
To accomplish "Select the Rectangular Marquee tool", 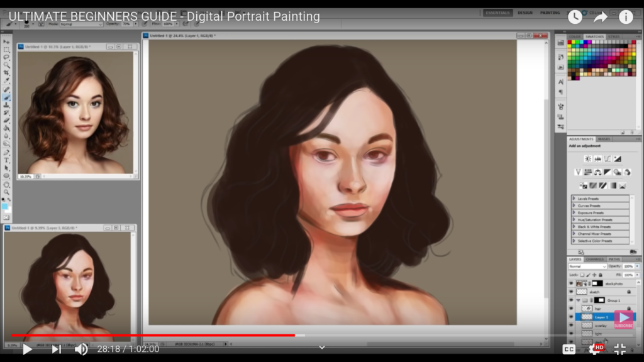I will pos(6,50).
